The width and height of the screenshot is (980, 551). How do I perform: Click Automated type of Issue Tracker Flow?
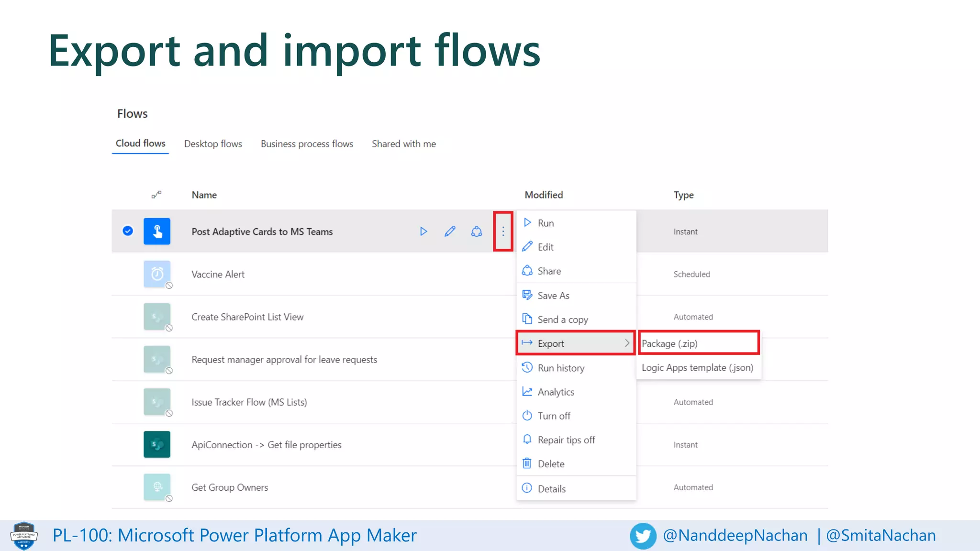(x=693, y=402)
